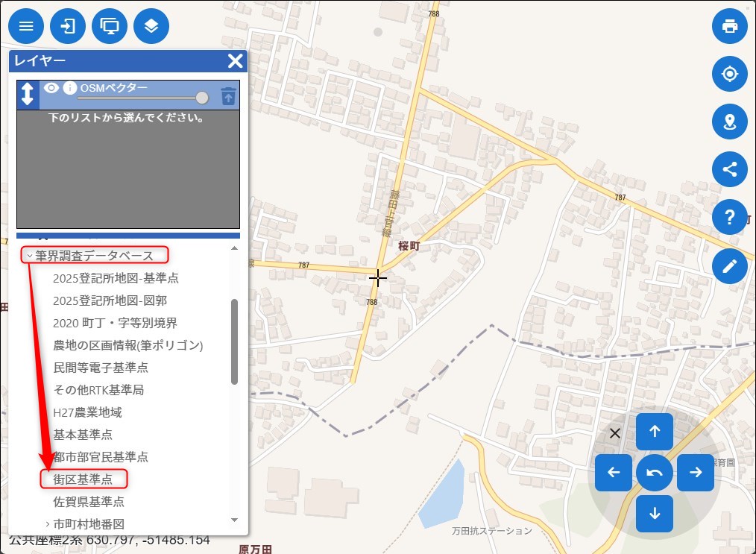Delete the OSMベクター layer with trash icon

[228, 95]
